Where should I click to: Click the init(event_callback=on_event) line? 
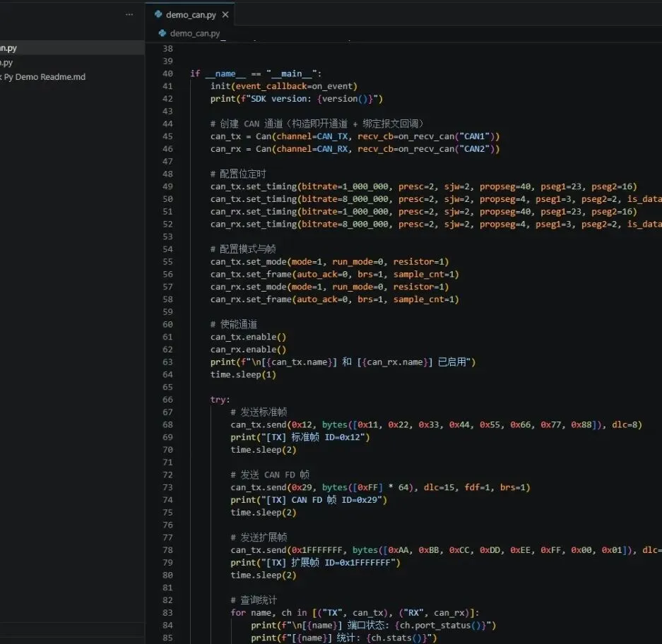click(284, 86)
